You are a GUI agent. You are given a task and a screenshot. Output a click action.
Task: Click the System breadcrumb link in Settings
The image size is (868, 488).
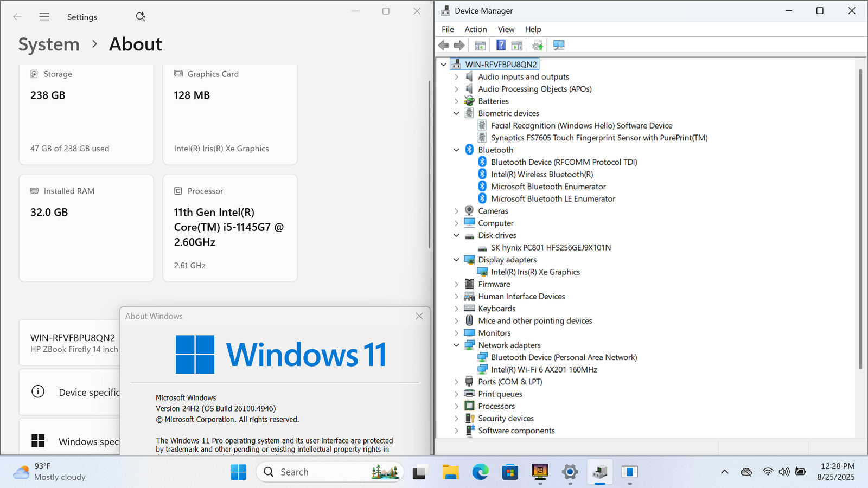coord(49,44)
